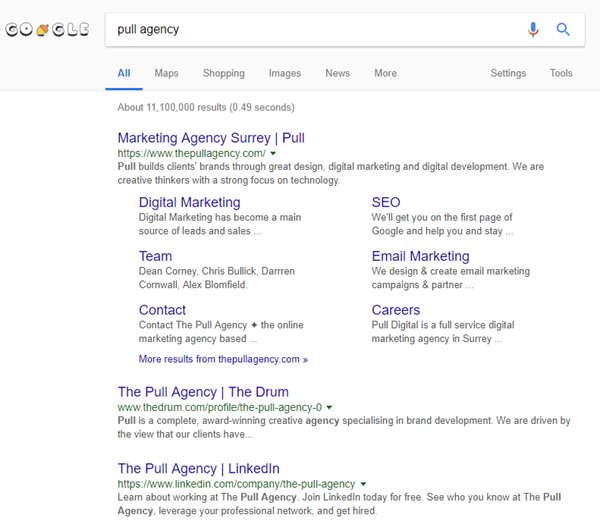Open the More search options menu

[385, 73]
